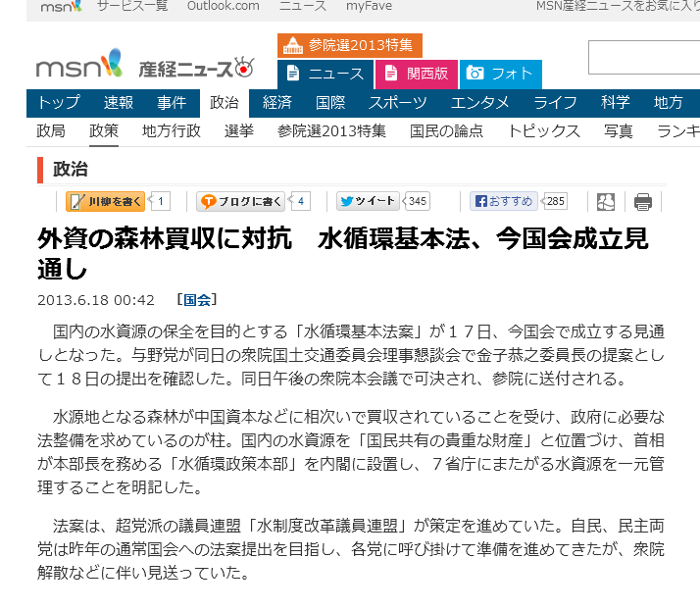Click the Facebook おすすめ button
The image size is (700, 610).
click(x=504, y=202)
